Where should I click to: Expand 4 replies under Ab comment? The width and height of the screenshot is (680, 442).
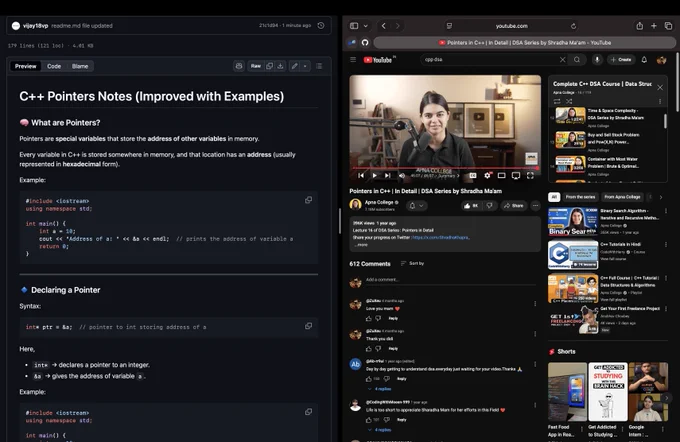point(380,389)
